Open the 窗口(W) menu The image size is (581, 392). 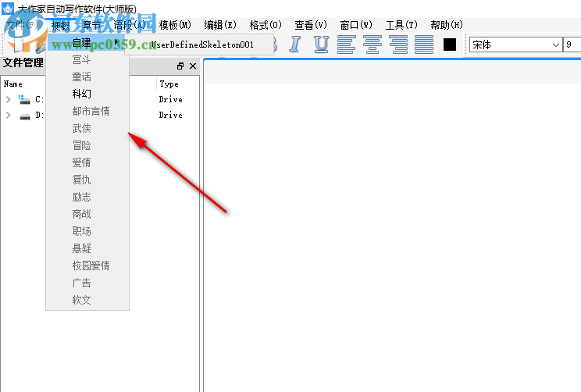356,25
